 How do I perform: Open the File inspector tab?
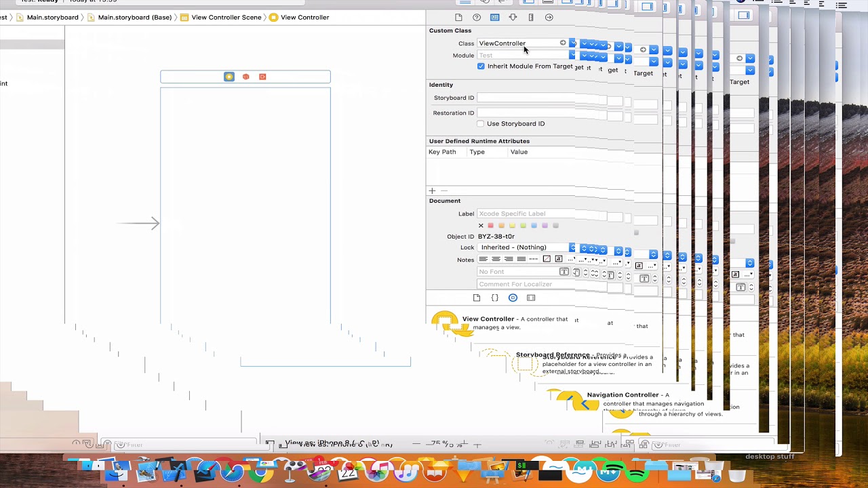458,18
